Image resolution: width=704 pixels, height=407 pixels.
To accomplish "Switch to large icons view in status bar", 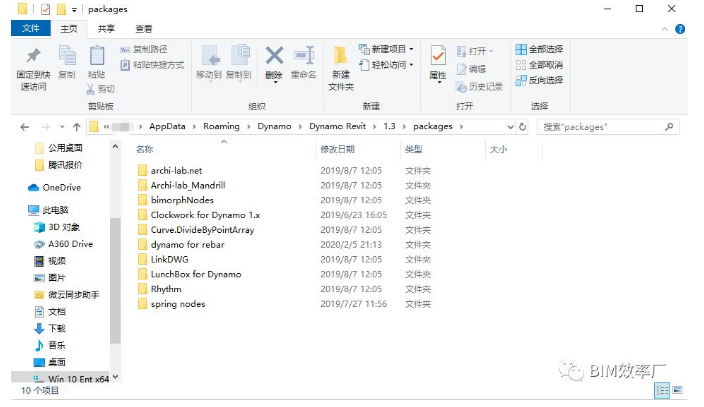I will click(678, 390).
